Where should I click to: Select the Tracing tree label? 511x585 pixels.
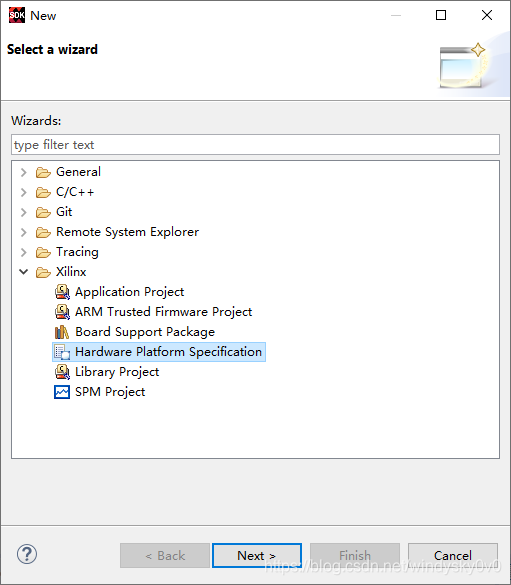pos(77,252)
